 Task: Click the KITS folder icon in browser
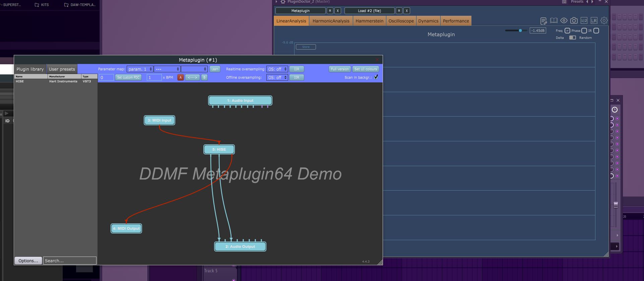click(x=37, y=5)
